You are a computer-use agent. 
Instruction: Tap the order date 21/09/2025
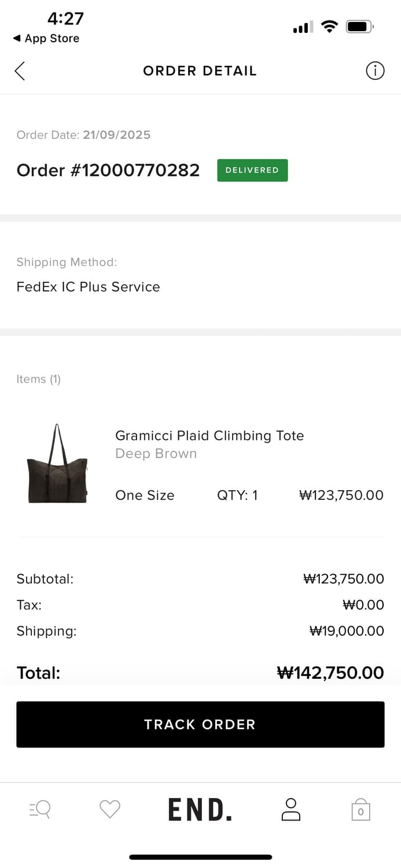click(x=116, y=135)
